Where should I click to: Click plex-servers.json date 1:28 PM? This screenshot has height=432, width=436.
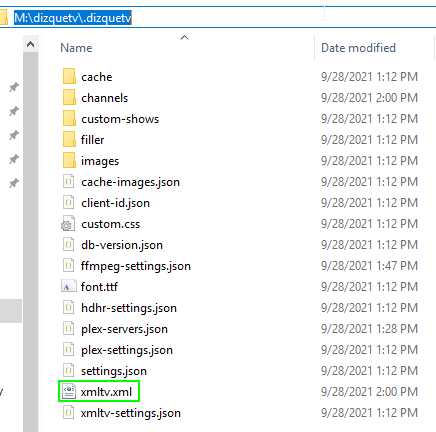pos(369,329)
